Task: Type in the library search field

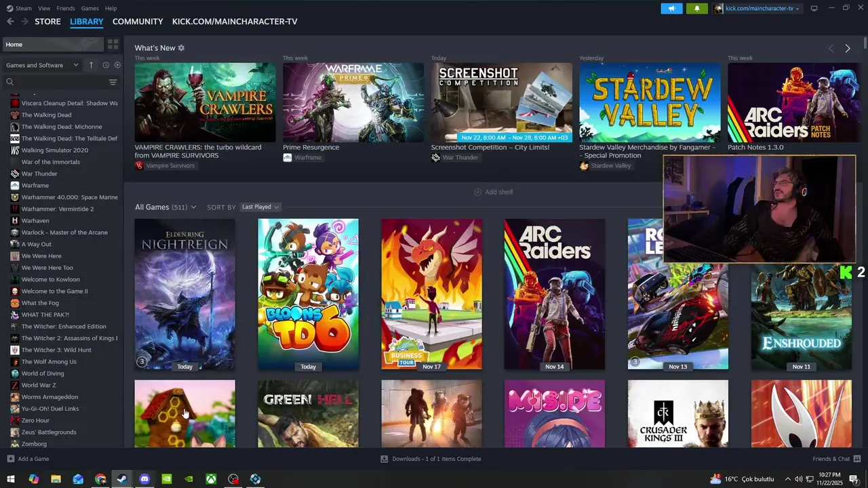Action: point(61,82)
